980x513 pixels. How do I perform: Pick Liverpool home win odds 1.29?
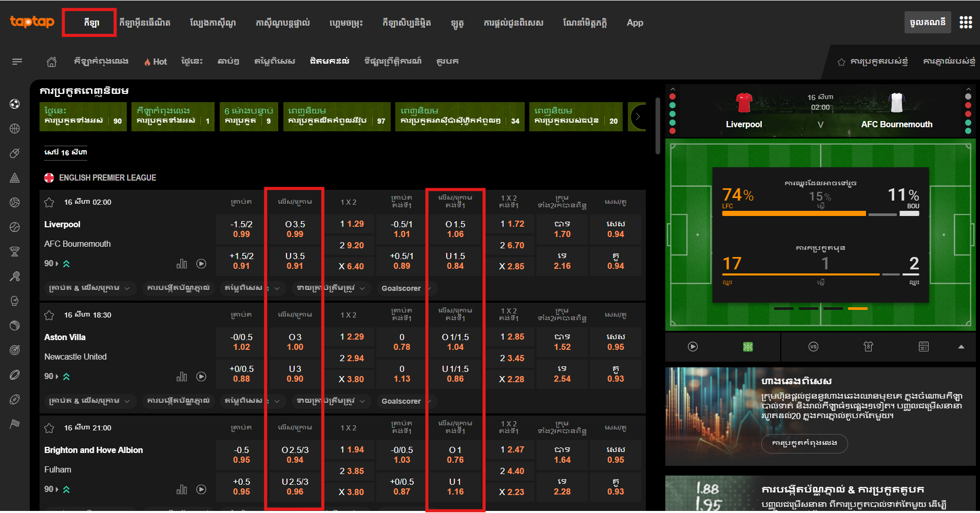click(x=352, y=224)
